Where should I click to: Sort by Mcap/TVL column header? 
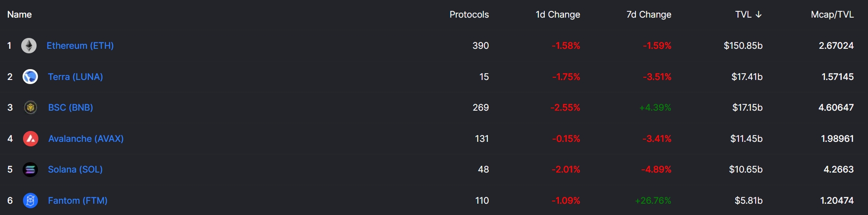click(832, 14)
